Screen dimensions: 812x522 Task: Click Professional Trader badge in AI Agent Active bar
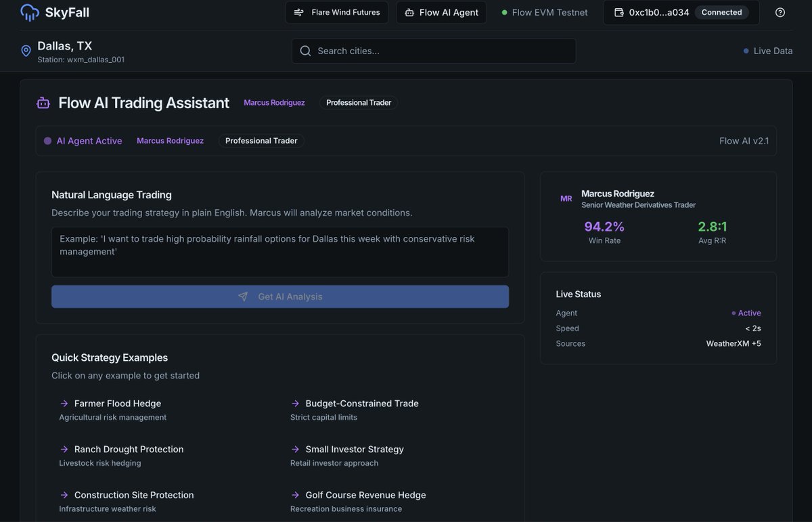pyautogui.click(x=261, y=141)
